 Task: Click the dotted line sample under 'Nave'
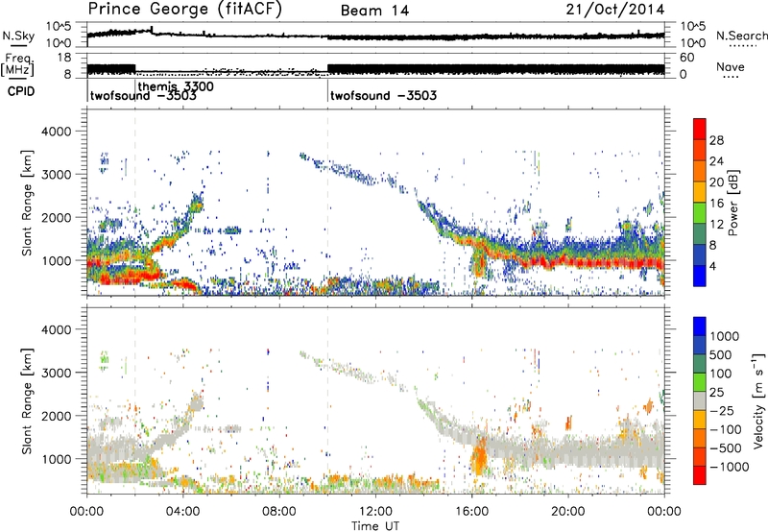pos(731,78)
